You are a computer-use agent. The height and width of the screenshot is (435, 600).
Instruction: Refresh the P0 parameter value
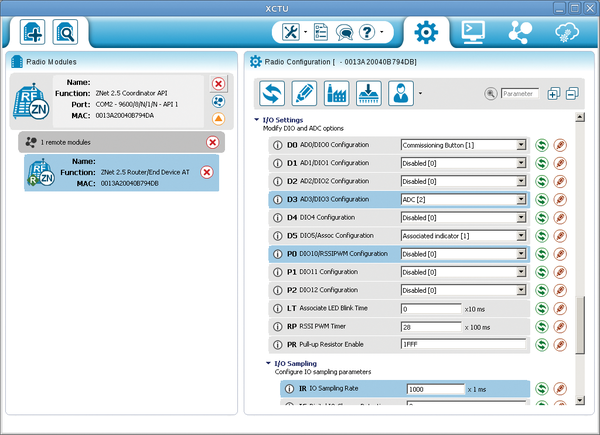[x=542, y=254]
